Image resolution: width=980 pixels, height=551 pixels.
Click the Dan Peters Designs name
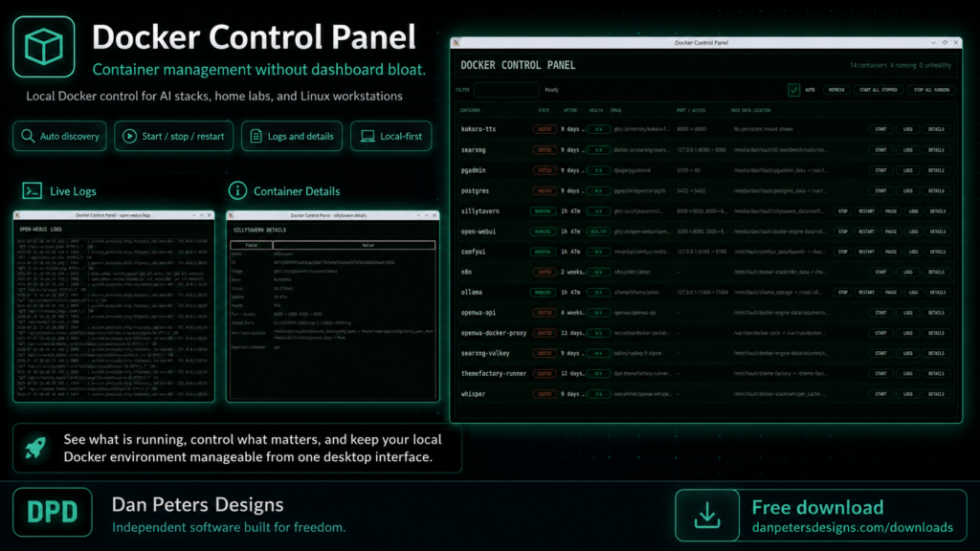197,504
